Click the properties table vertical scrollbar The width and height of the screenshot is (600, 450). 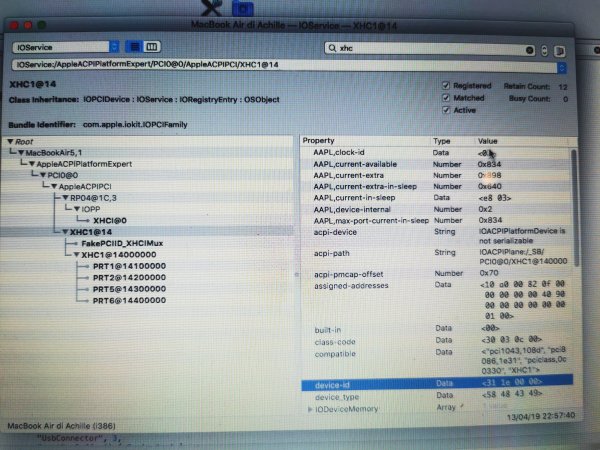[x=574, y=209]
